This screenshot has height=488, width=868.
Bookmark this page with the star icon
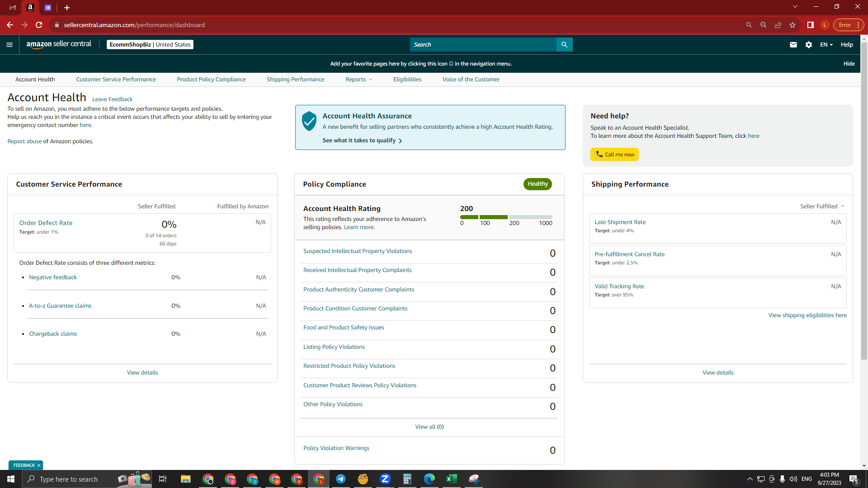[793, 25]
